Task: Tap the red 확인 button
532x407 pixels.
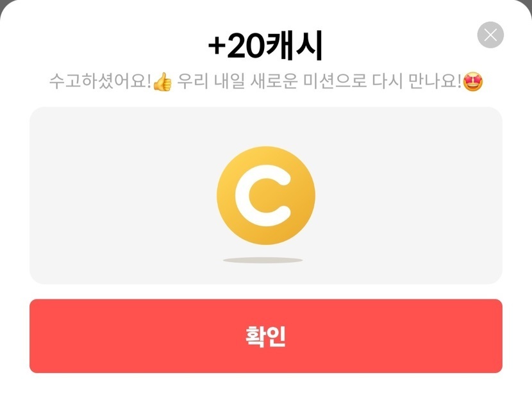Action: (x=265, y=336)
